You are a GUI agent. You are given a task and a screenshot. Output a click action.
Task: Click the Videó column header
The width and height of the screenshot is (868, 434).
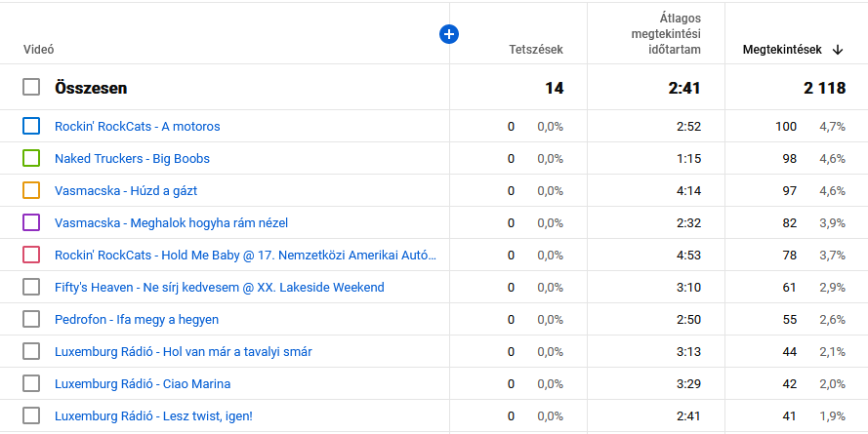38,50
